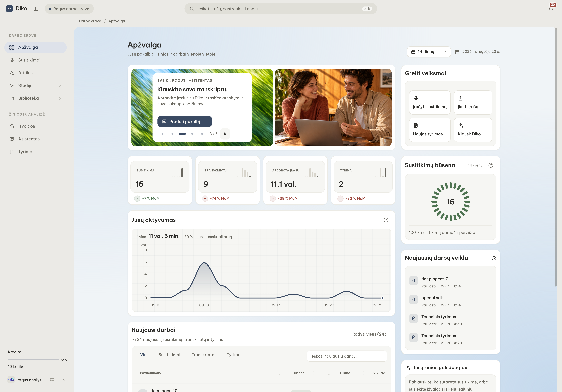This screenshot has height=392, width=562.
Task: Click microphone icon beside deep agent10
Action: click(x=414, y=281)
